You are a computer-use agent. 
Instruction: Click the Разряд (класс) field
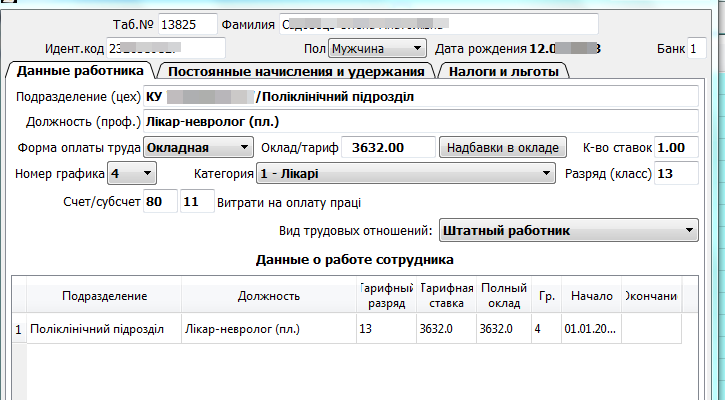pyautogui.click(x=676, y=174)
